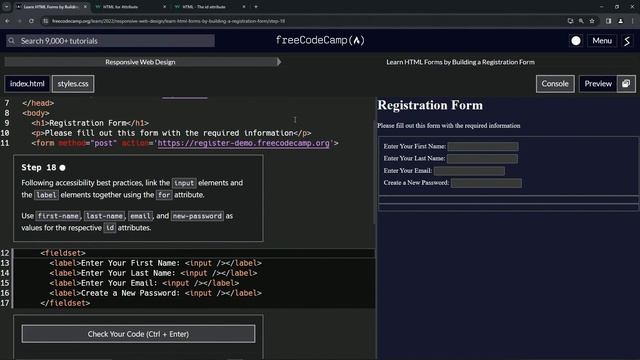The height and width of the screenshot is (360, 640).
Task: Open tab search chevron at top left
Action: (x=7, y=7)
